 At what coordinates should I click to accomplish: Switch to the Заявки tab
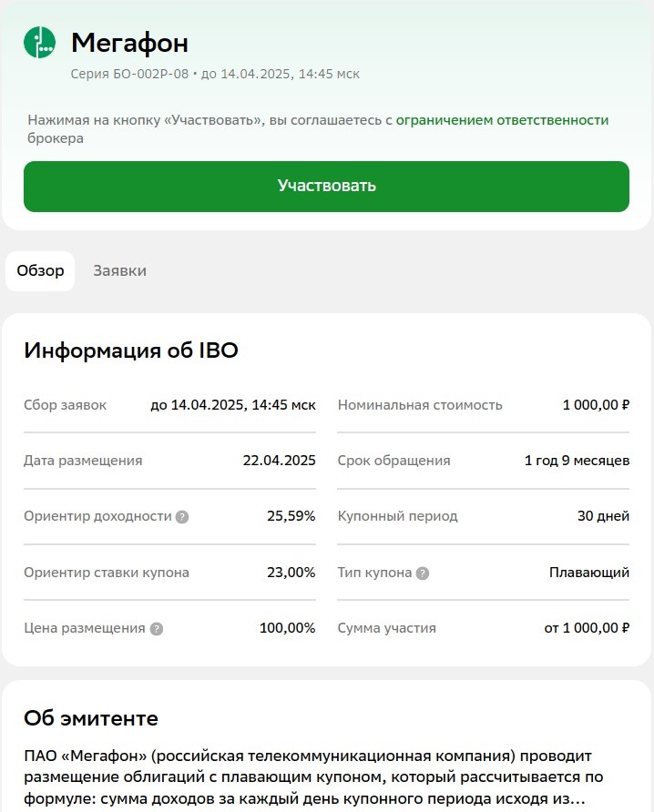click(x=119, y=271)
